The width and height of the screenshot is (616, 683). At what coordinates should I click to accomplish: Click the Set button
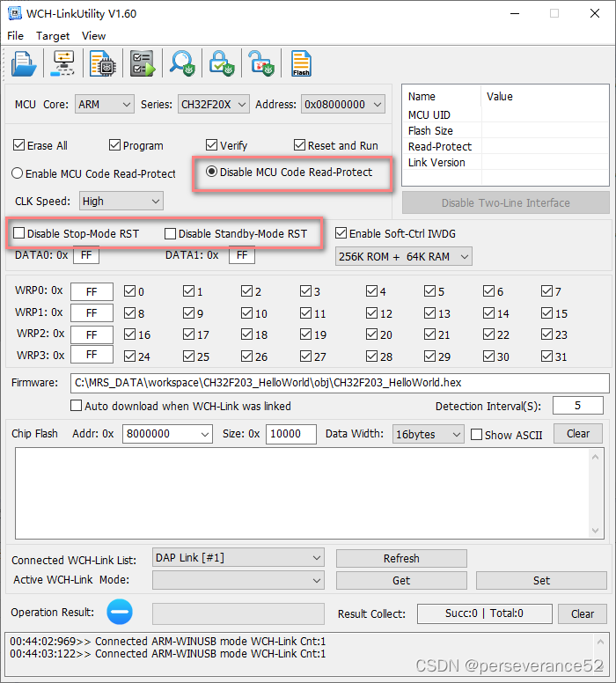pyautogui.click(x=541, y=580)
